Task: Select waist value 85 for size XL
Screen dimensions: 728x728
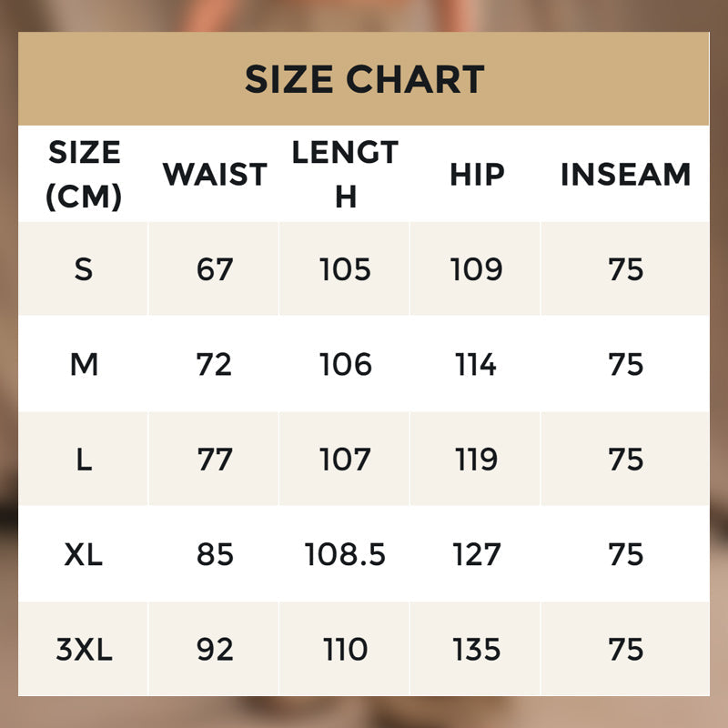Action: click(215, 554)
